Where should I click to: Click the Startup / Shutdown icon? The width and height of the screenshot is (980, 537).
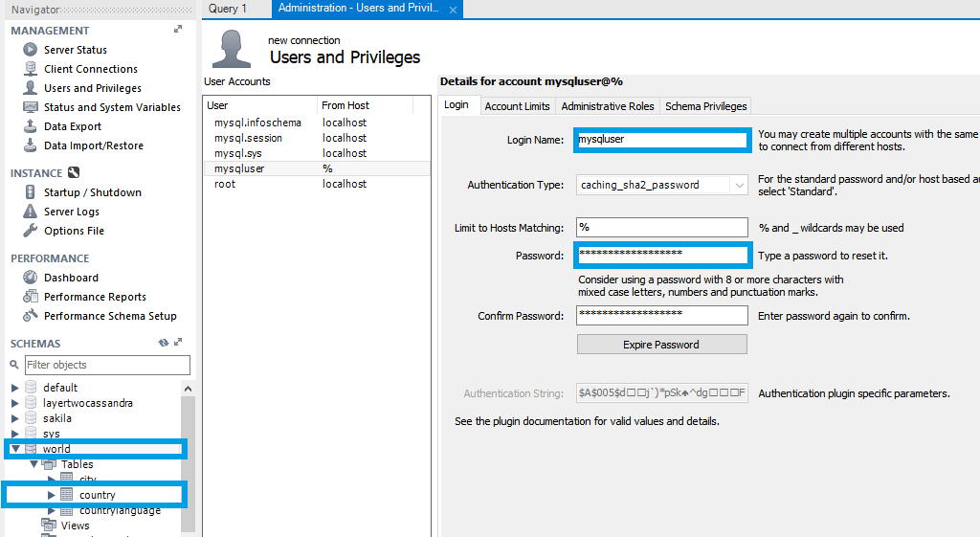(30, 192)
